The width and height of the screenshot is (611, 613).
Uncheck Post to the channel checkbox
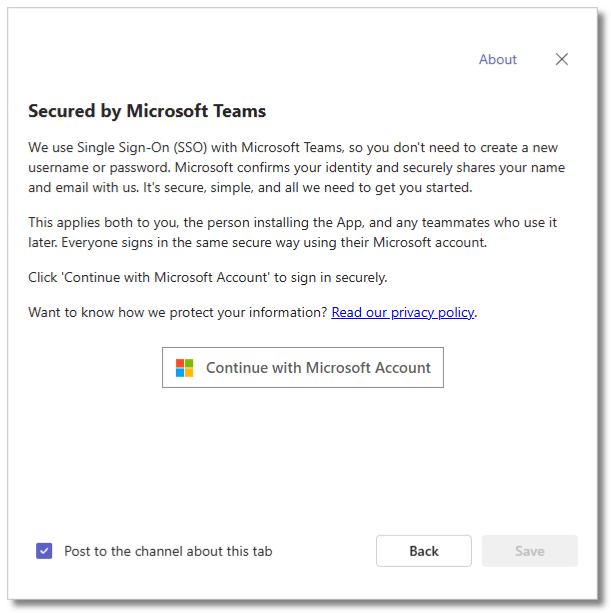(44, 551)
